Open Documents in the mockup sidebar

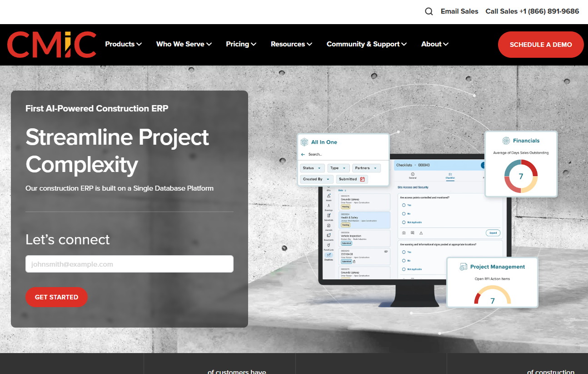point(329,237)
